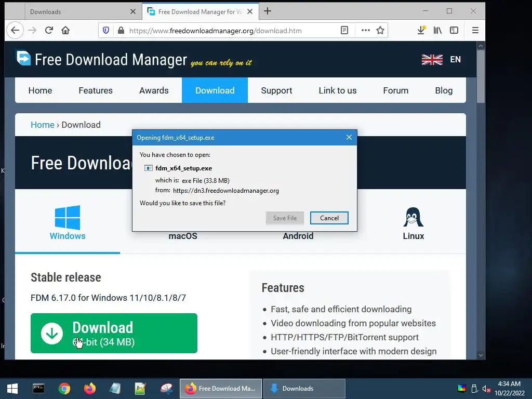Open the Windows Start menu

point(12,389)
